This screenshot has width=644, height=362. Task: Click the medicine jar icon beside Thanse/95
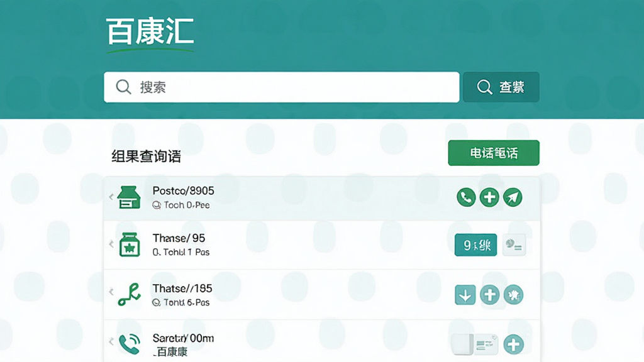[x=130, y=244]
